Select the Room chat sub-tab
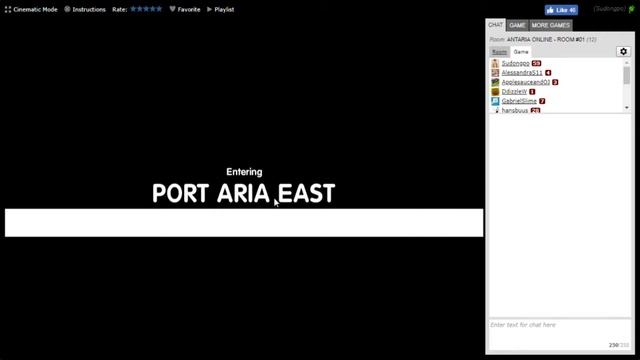640x360 pixels. (x=499, y=52)
